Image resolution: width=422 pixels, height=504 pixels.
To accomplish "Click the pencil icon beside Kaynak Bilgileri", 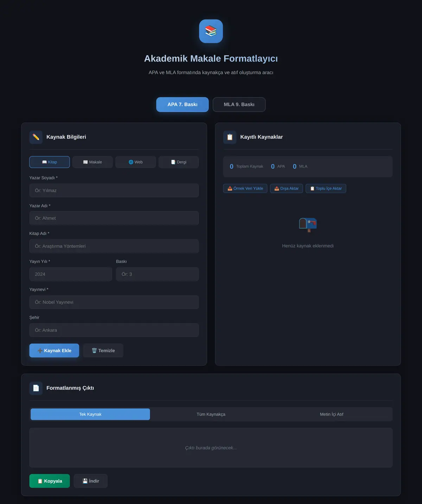I will point(36,137).
